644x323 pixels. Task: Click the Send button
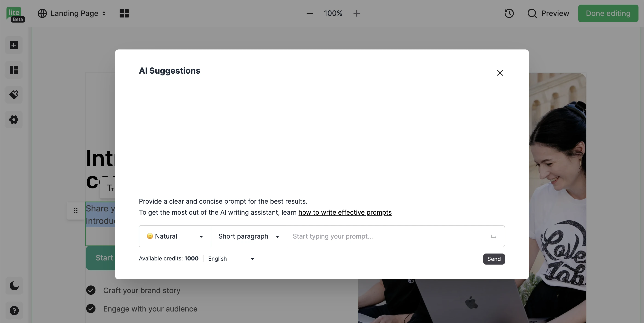click(494, 259)
